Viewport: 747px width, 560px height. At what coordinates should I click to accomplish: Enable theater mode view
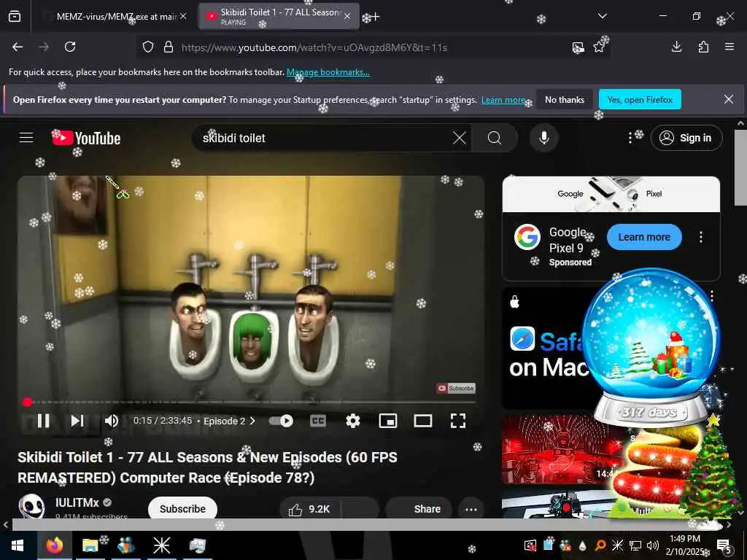423,421
